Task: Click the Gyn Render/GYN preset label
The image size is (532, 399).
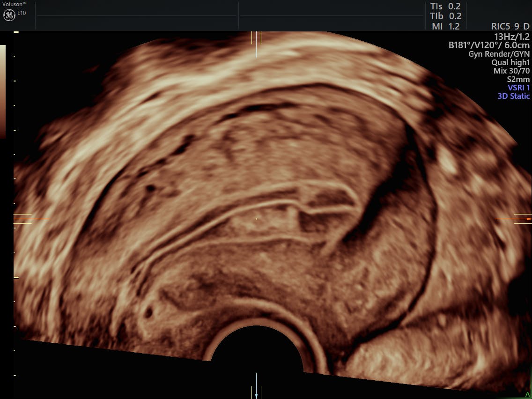Action: tap(499, 54)
